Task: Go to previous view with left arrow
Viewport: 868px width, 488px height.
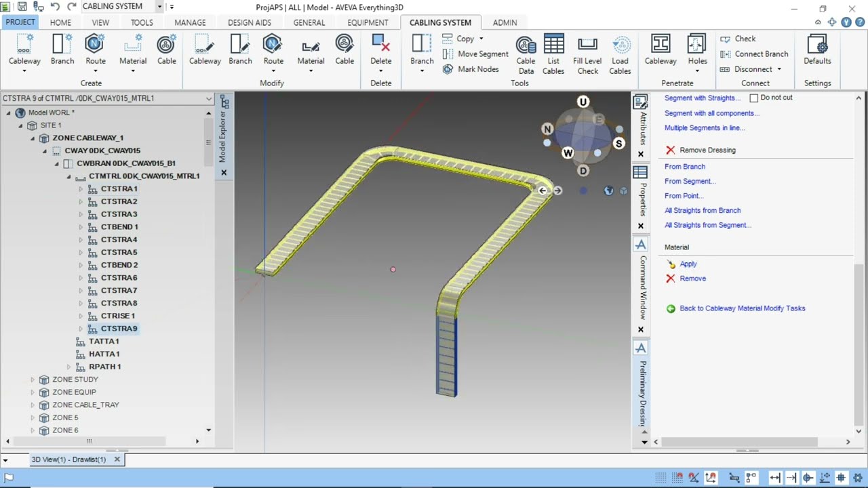Action: pyautogui.click(x=542, y=191)
